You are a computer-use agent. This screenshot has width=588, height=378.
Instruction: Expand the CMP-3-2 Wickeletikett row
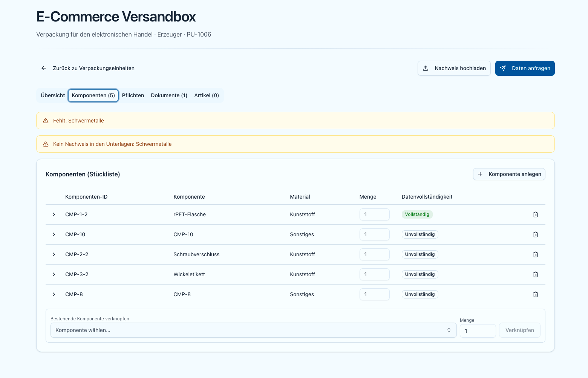54,274
